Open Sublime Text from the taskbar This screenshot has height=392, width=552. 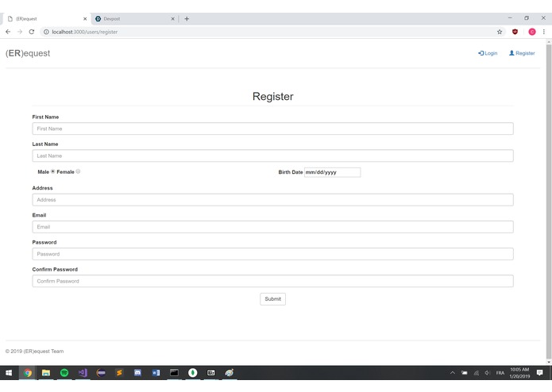coord(119,373)
